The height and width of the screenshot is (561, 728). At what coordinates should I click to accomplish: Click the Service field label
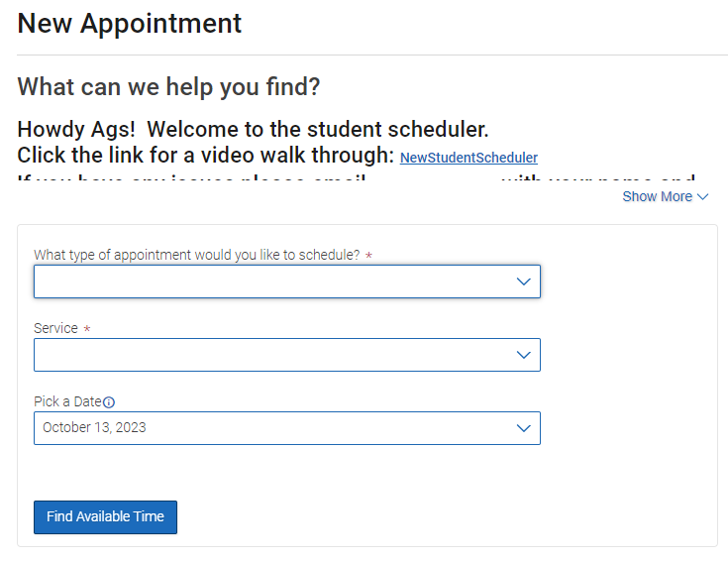coord(55,328)
